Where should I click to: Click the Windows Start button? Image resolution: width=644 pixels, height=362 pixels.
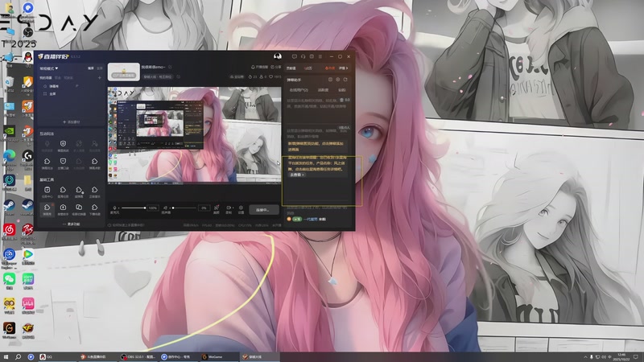tap(6, 356)
